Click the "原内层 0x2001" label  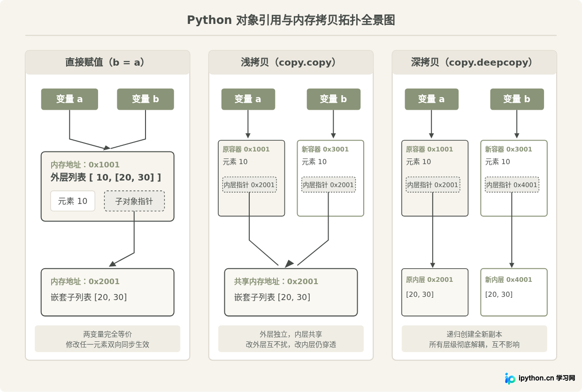click(x=429, y=280)
